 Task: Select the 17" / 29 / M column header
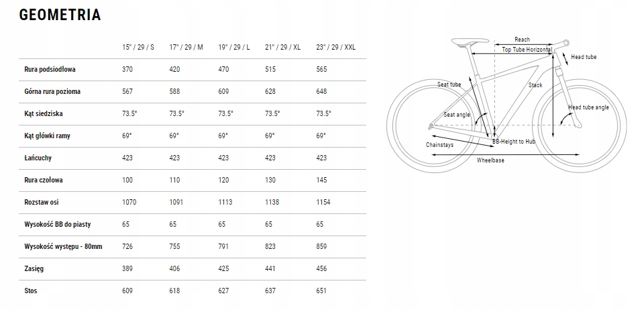tap(186, 47)
